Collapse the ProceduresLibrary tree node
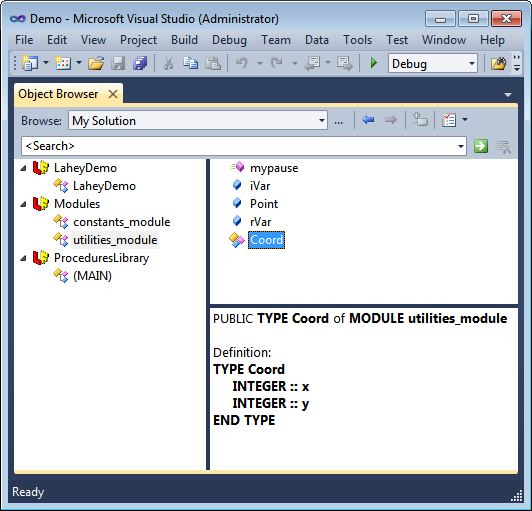This screenshot has width=532, height=511. click(x=23, y=259)
